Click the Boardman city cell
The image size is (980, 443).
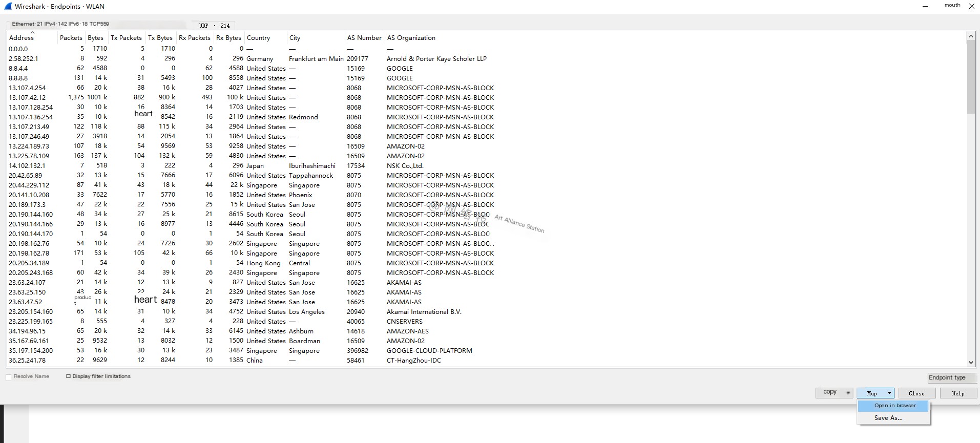pyautogui.click(x=304, y=341)
